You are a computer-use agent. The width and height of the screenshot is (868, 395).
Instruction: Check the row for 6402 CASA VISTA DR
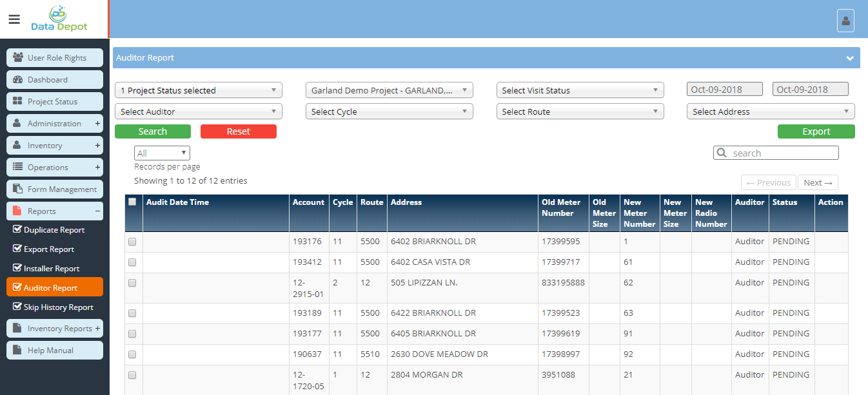132,262
